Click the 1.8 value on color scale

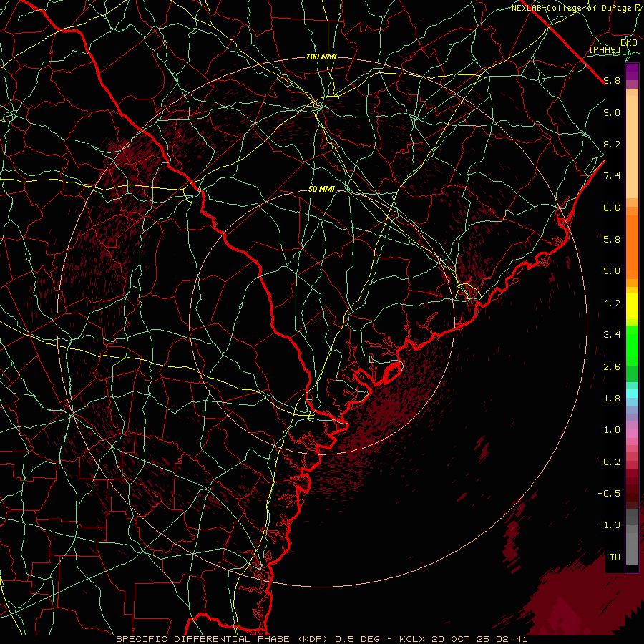[x=612, y=399]
